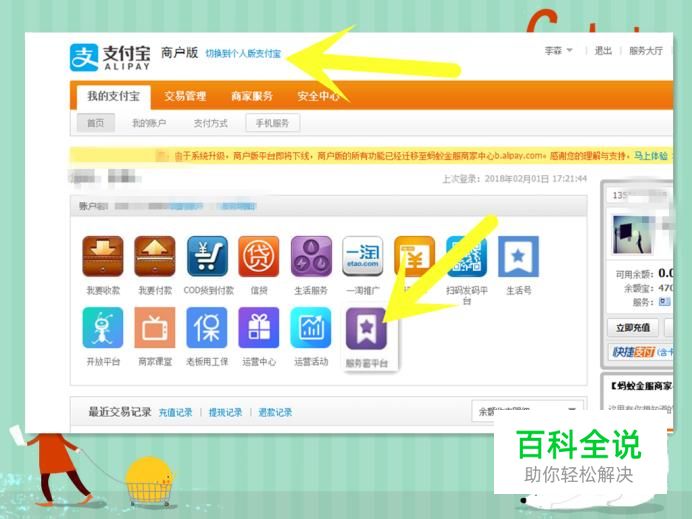
Task: Click the Alipay logo
Action: [x=110, y=57]
